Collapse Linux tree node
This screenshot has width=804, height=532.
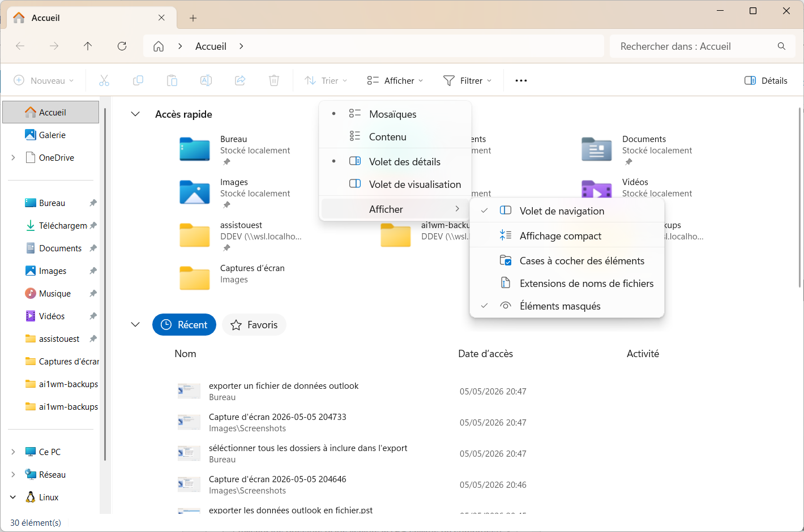13,497
